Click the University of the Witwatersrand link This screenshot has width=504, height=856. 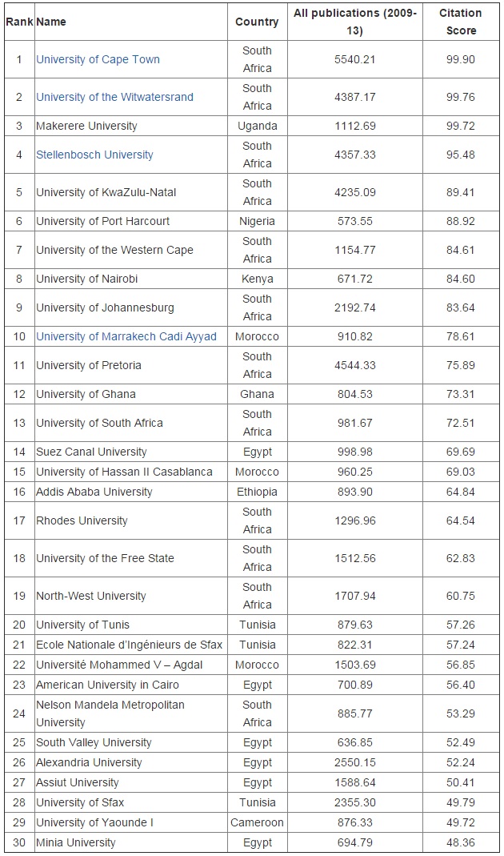tap(114, 97)
